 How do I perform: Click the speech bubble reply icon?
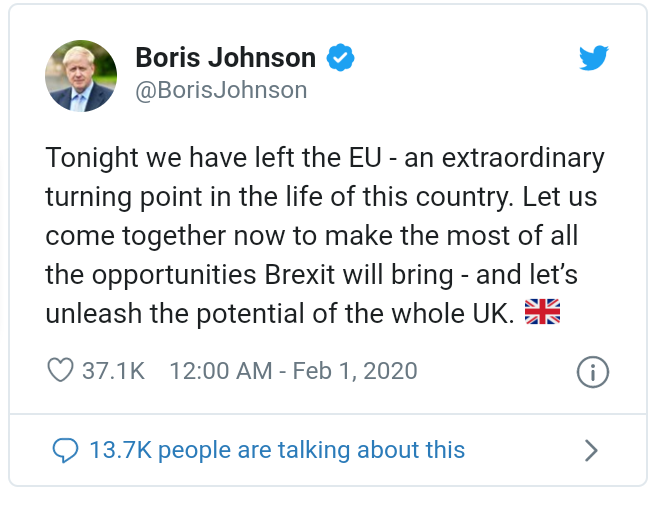(x=65, y=450)
